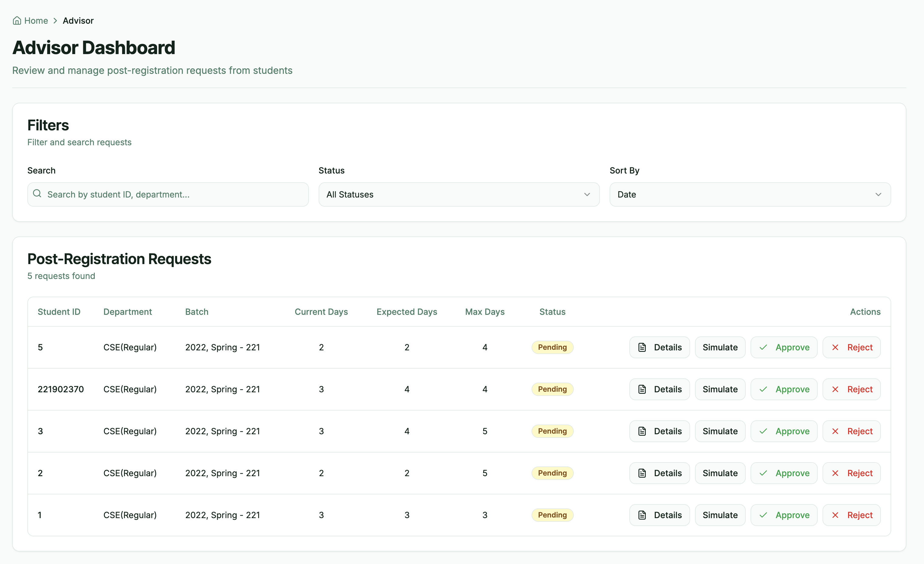Click the X icon on Reject for student 3
The image size is (924, 564).
click(836, 431)
